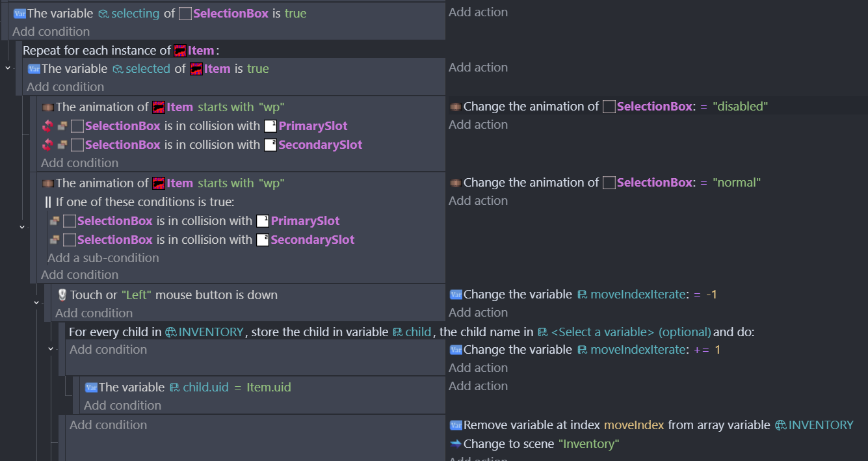The width and height of the screenshot is (868, 461).
Task: Click the moveIndex parameter in the Remove variable action
Action: coord(634,425)
